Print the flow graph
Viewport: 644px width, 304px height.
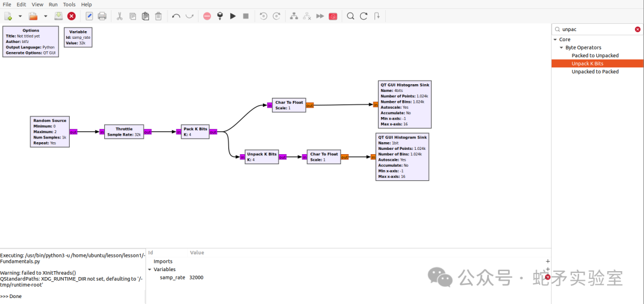pos(103,16)
